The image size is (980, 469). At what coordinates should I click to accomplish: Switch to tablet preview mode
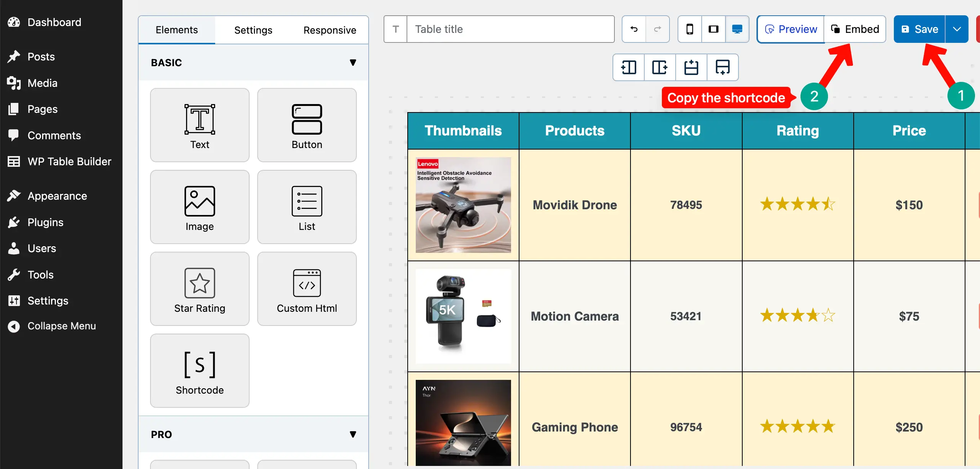click(x=713, y=29)
